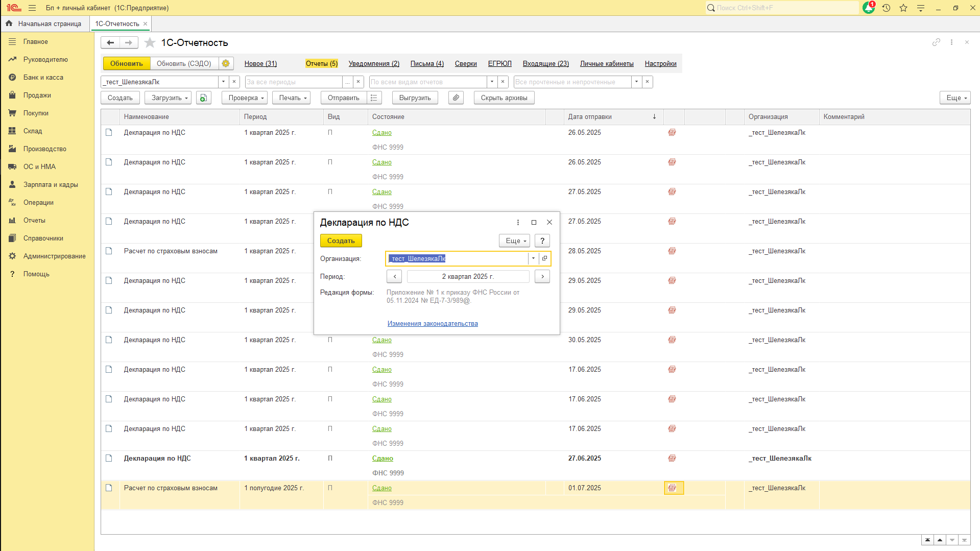Clear the organization filter field
The image size is (980, 551).
pos(234,82)
